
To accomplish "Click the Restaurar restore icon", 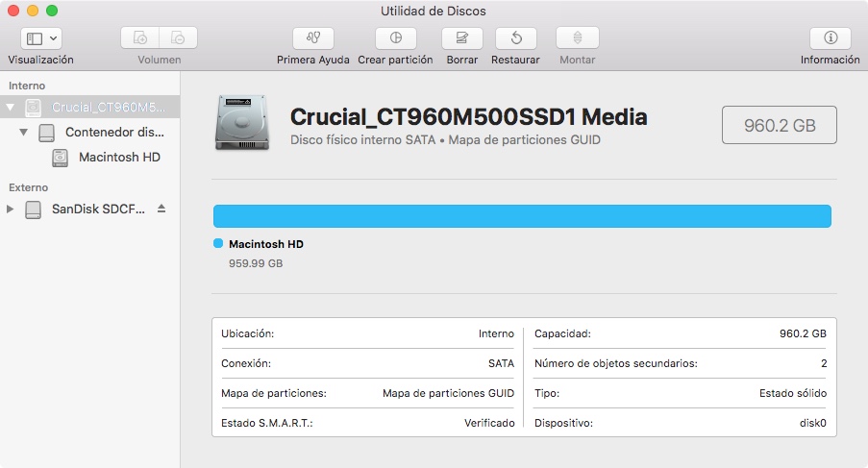I will point(516,38).
